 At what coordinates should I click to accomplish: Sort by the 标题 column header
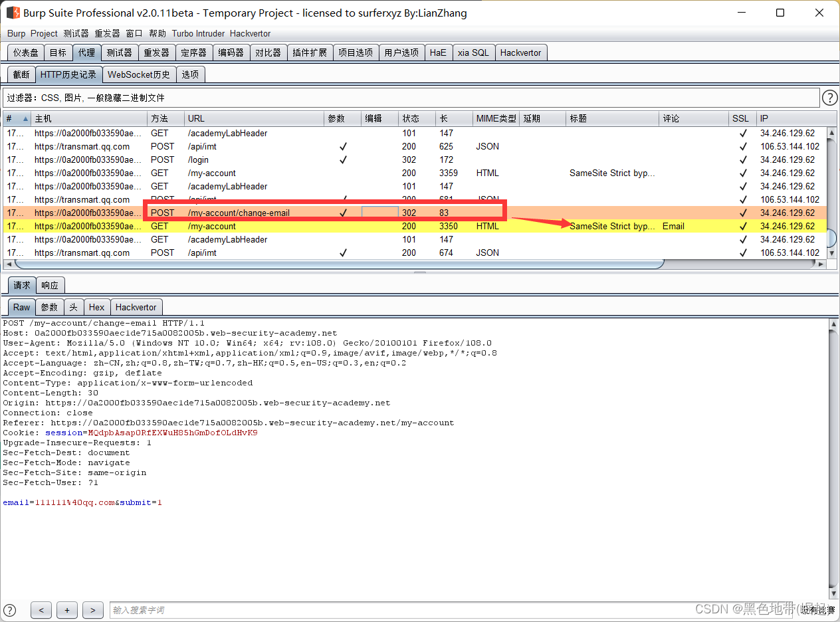pyautogui.click(x=613, y=118)
